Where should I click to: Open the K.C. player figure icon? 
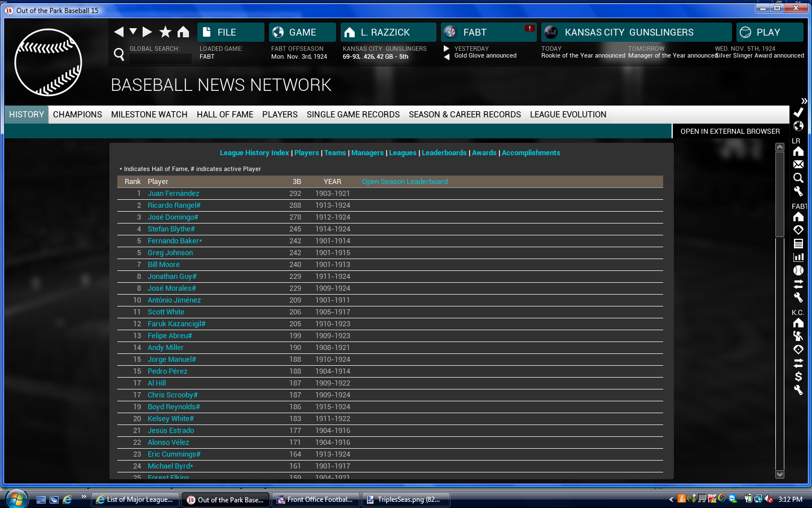pos(798,336)
